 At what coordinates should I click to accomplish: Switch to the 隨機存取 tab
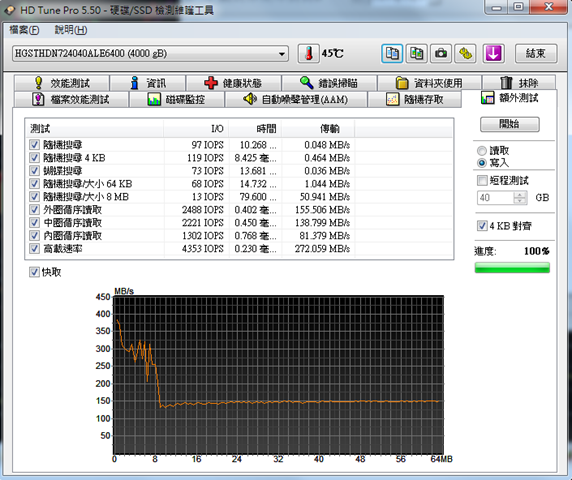[415, 99]
